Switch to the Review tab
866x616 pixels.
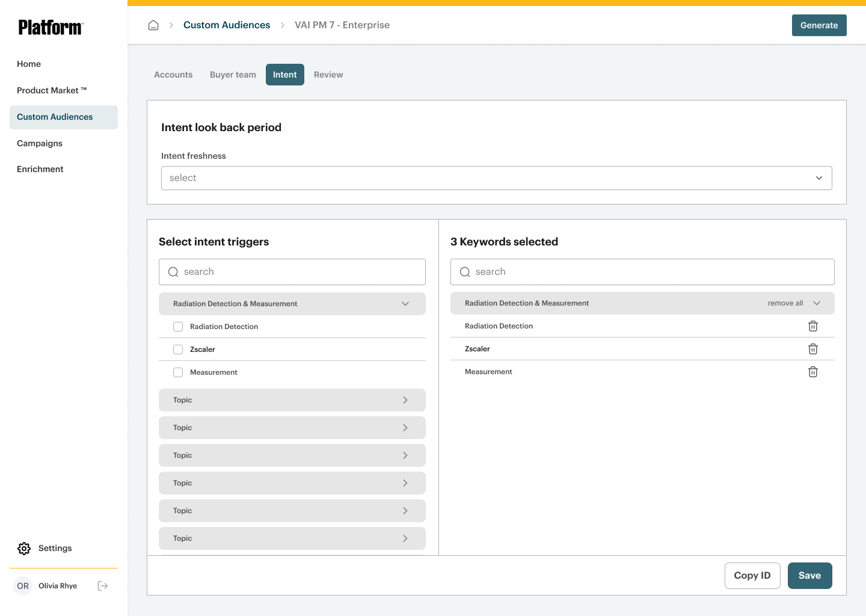328,75
